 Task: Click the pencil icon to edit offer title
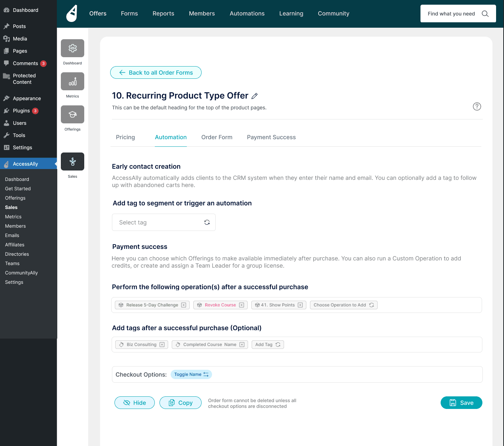coord(255,96)
